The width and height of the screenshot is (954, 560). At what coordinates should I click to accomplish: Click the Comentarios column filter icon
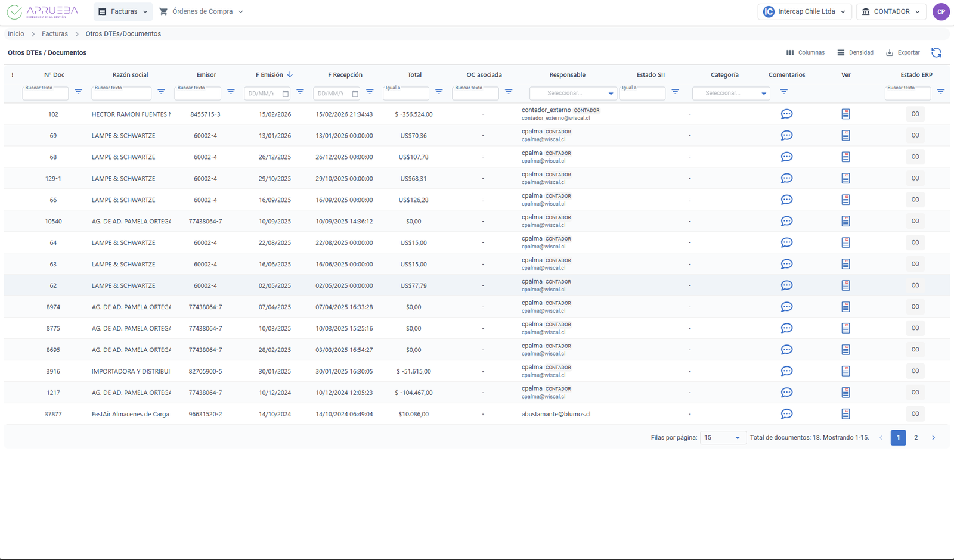point(784,92)
